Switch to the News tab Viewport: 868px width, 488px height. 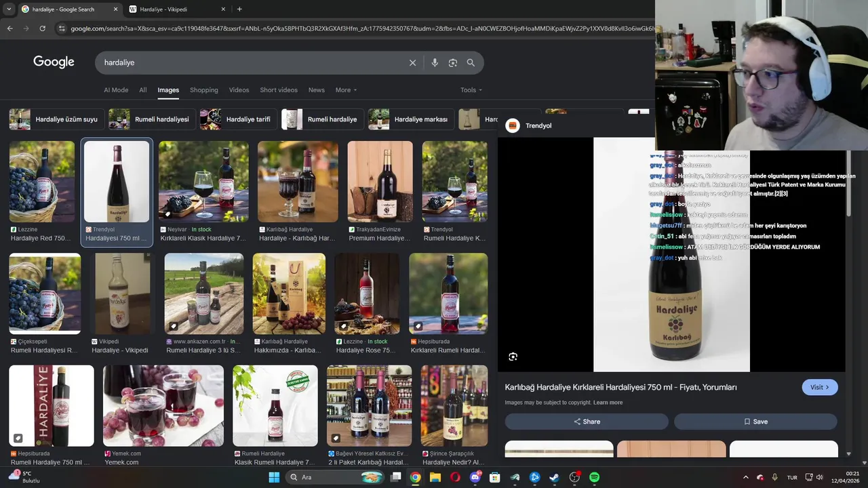point(317,90)
